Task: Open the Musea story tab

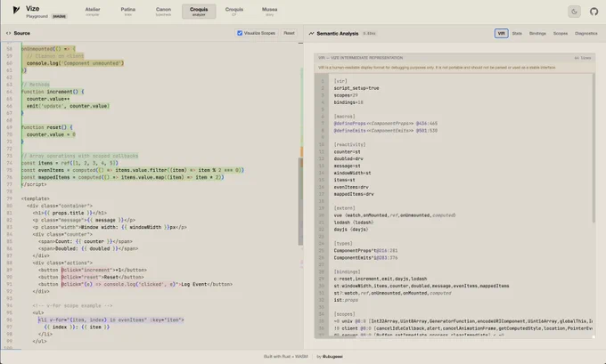Action: point(270,12)
